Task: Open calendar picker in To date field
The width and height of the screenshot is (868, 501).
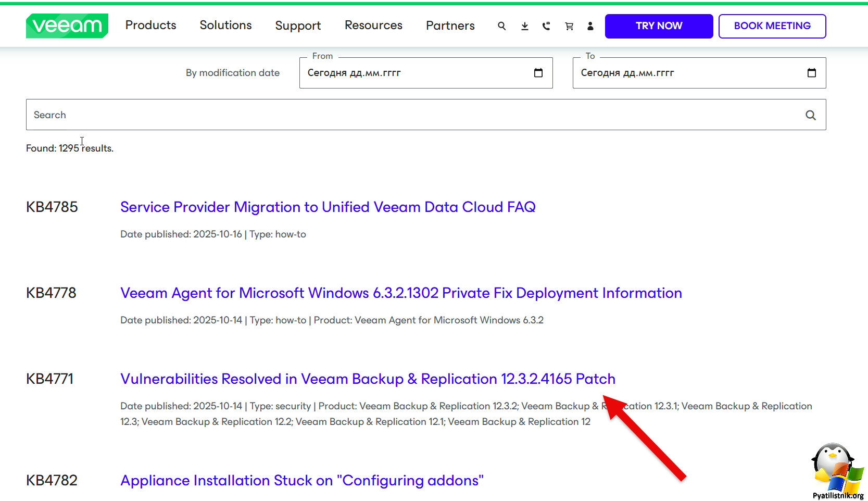Action: (x=811, y=73)
